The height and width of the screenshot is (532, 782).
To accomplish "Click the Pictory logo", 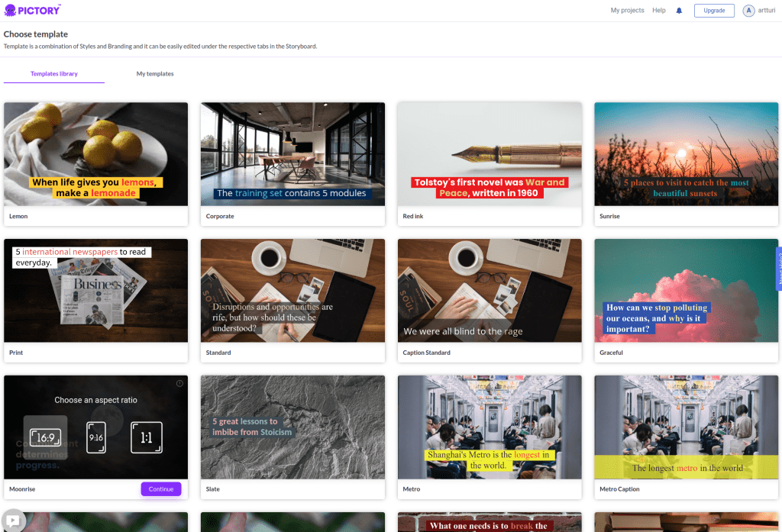I will pos(32,10).
